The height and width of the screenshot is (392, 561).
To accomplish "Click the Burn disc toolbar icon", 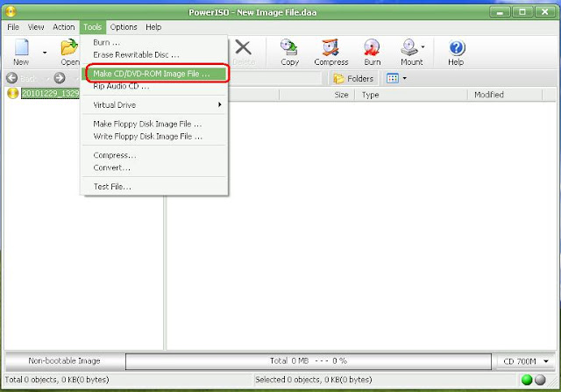I will pos(372,47).
